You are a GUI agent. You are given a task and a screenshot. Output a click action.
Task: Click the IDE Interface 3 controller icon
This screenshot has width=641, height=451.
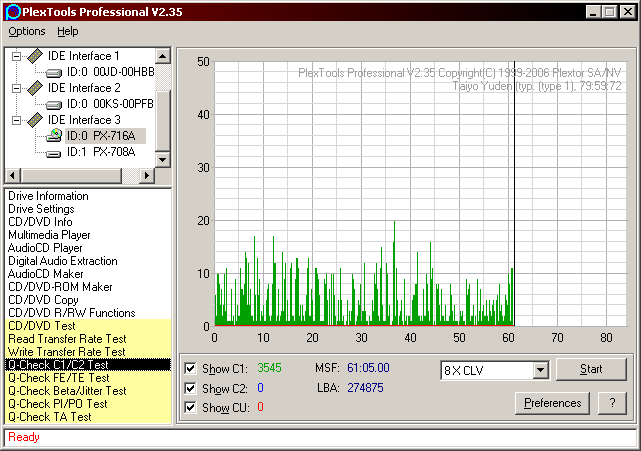(x=35, y=119)
